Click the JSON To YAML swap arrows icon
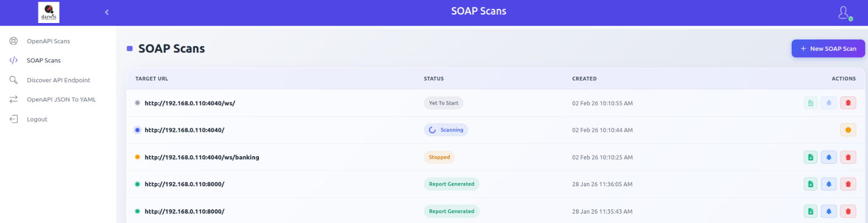Screen dimensions: 868x223 (14, 99)
